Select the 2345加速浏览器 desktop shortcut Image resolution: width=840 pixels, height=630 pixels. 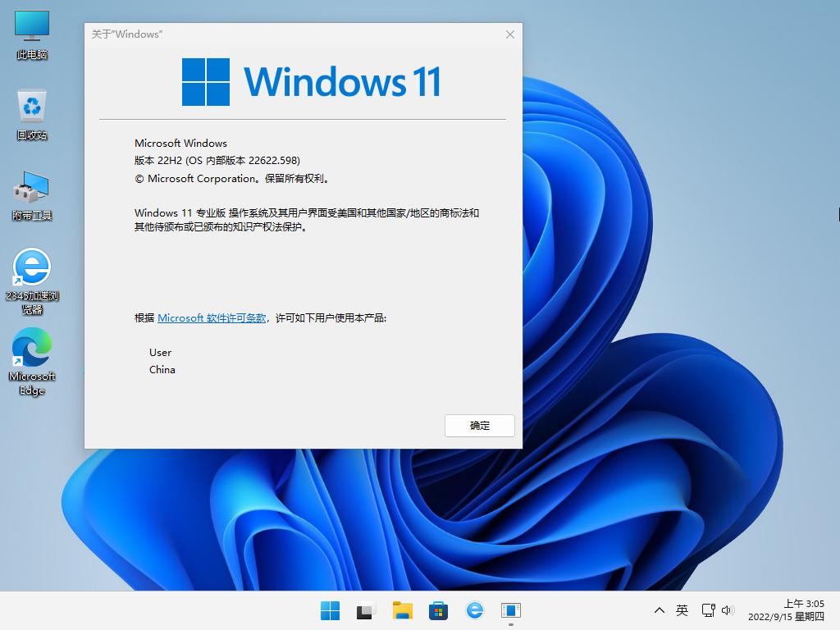32,281
